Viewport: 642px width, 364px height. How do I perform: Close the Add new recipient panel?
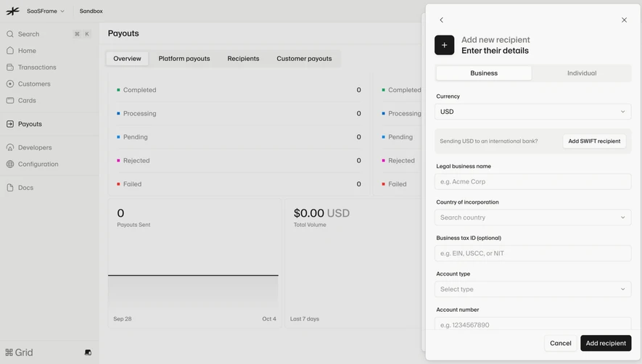click(x=624, y=20)
